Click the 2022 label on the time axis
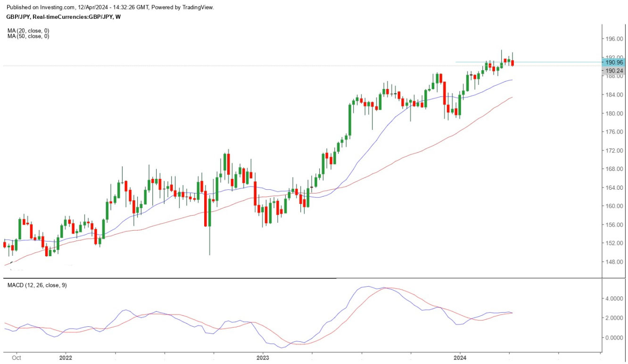Viewport: 628px width, 364px height. click(66, 358)
